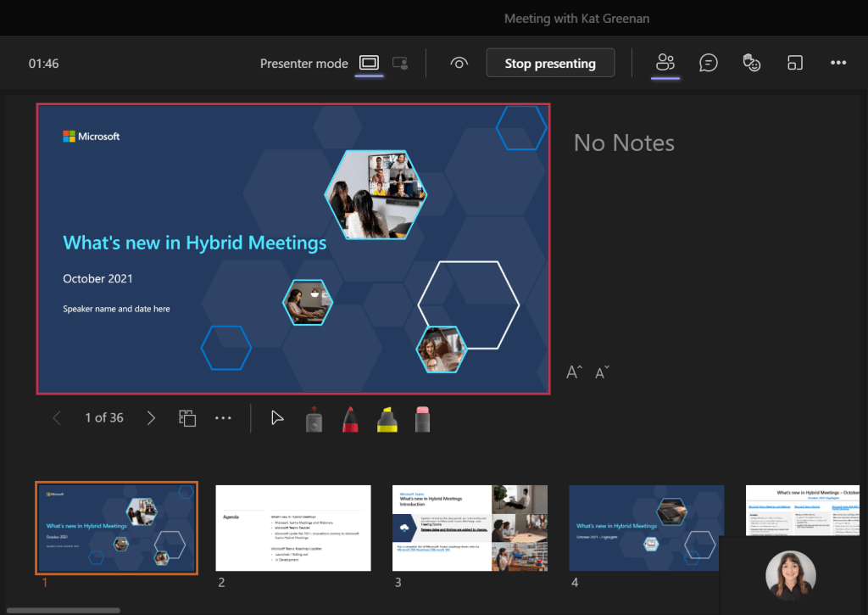This screenshot has width=868, height=615.
Task: Open more slide options with the ellipsis
Action: [223, 417]
